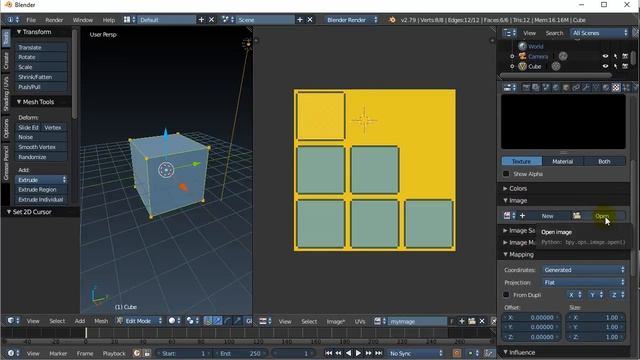Open the All Scenes display dropdown

click(599, 33)
